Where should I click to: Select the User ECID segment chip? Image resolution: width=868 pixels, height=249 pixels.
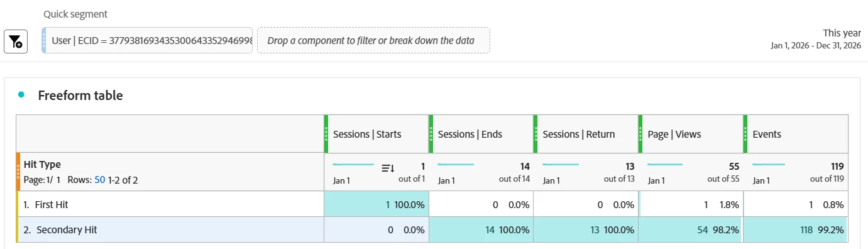(x=147, y=40)
